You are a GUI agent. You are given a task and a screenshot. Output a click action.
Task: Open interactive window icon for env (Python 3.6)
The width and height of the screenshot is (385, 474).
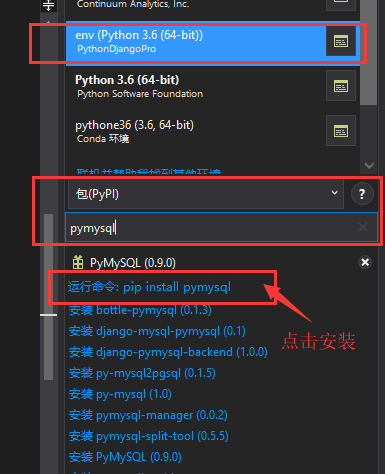[341, 42]
